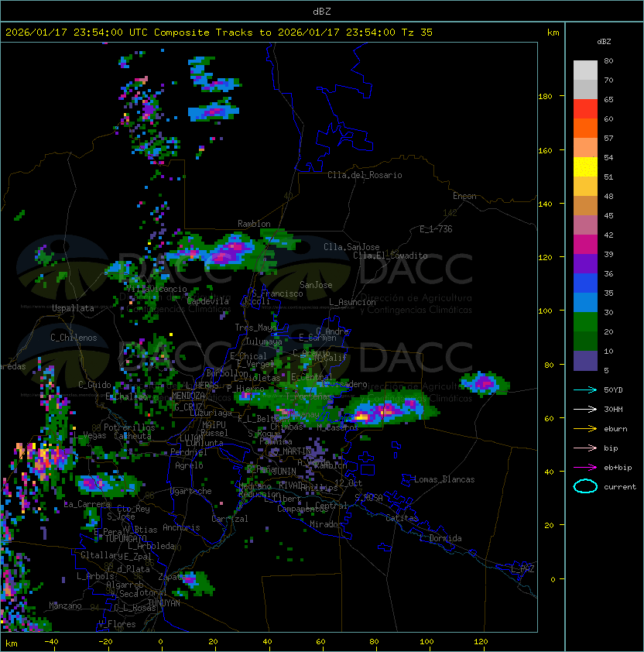Click 'Tz 35' in the header line
The image size is (644, 652).
417,33
